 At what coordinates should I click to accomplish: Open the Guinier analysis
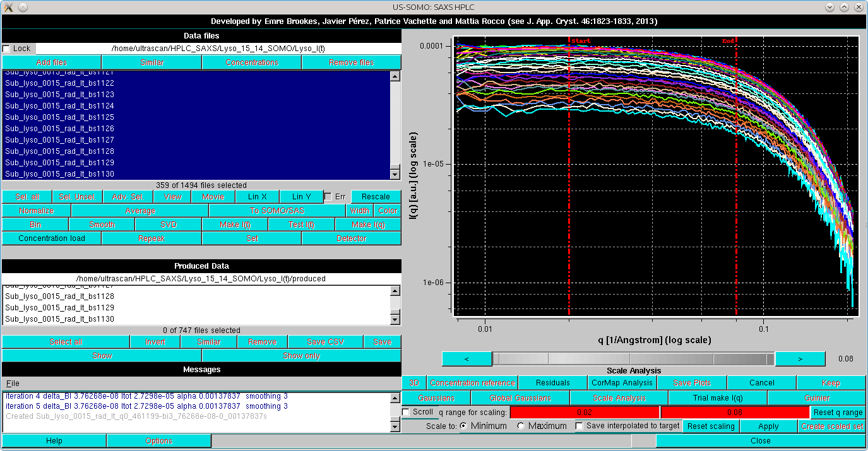pyautogui.click(x=831, y=397)
